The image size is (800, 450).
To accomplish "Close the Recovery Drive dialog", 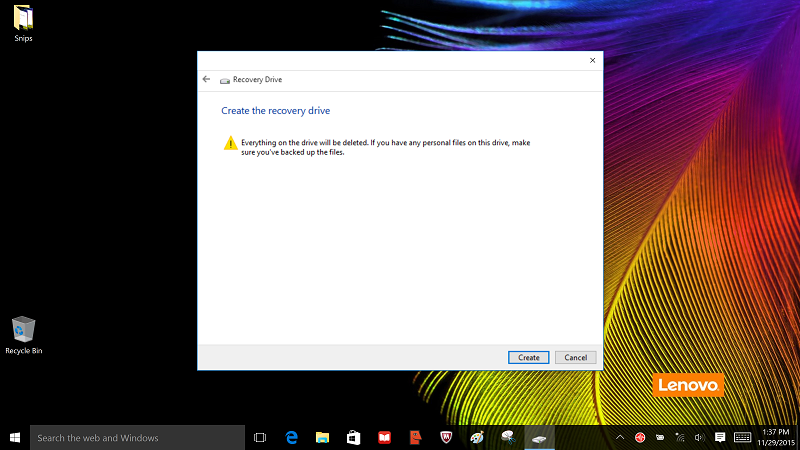I will (592, 60).
